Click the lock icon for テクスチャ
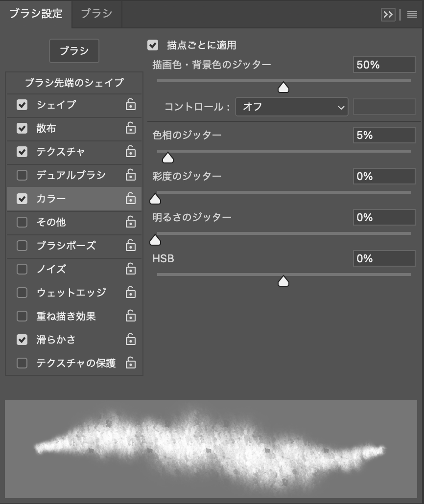 [x=130, y=152]
